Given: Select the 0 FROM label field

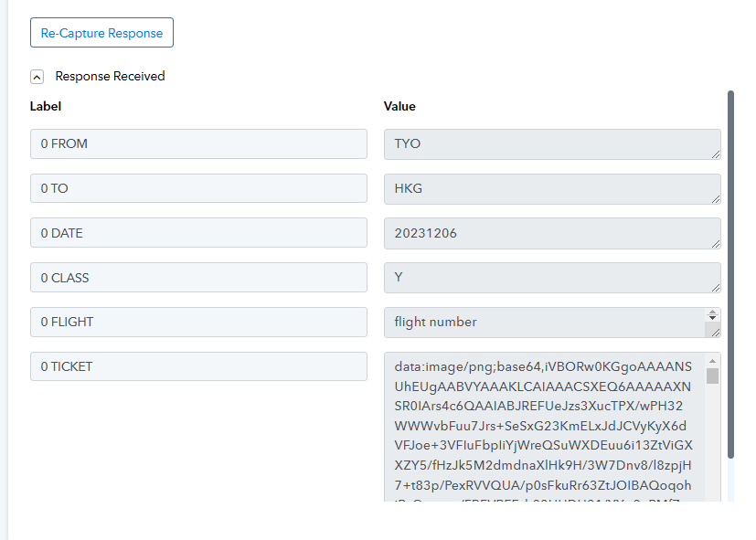Looking at the screenshot, I should pyautogui.click(x=198, y=143).
